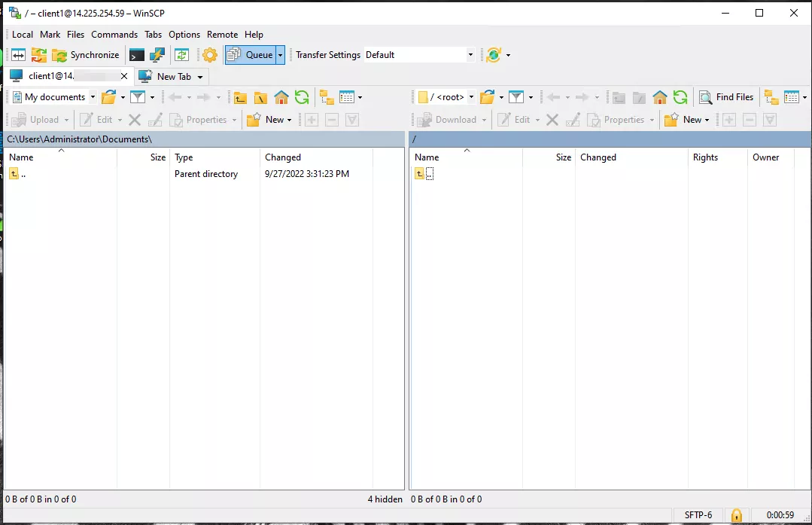Open the terminal console icon
Screen dimensions: 812x525
click(136, 55)
